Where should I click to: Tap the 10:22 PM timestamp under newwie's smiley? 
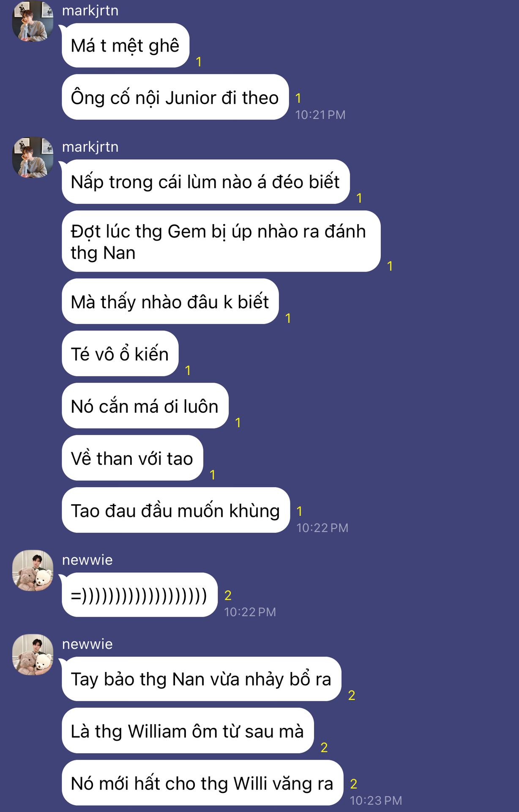(250, 612)
